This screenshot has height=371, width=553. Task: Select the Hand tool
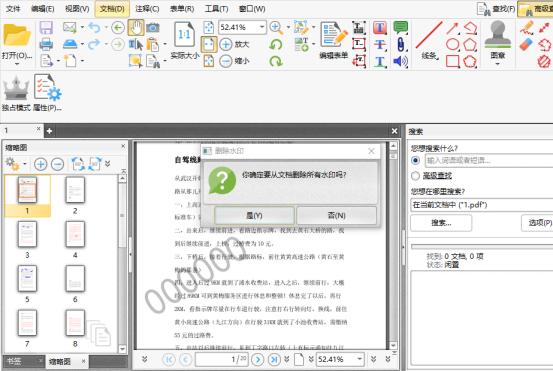tap(136, 28)
